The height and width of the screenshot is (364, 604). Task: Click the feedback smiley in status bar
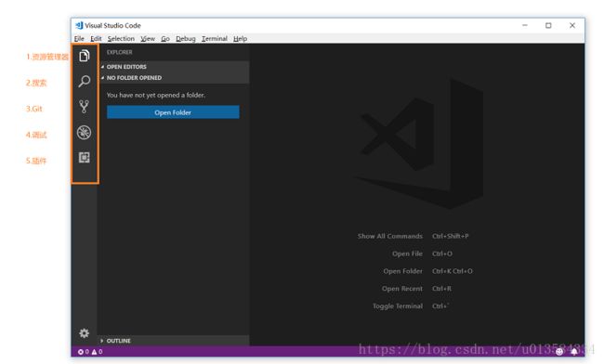[x=559, y=352]
